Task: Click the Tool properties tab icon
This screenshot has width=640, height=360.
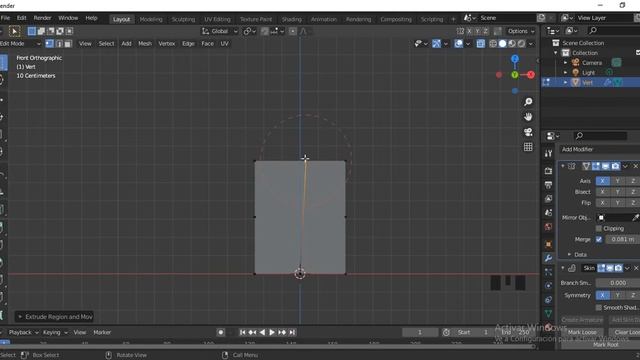Action: pyautogui.click(x=548, y=153)
